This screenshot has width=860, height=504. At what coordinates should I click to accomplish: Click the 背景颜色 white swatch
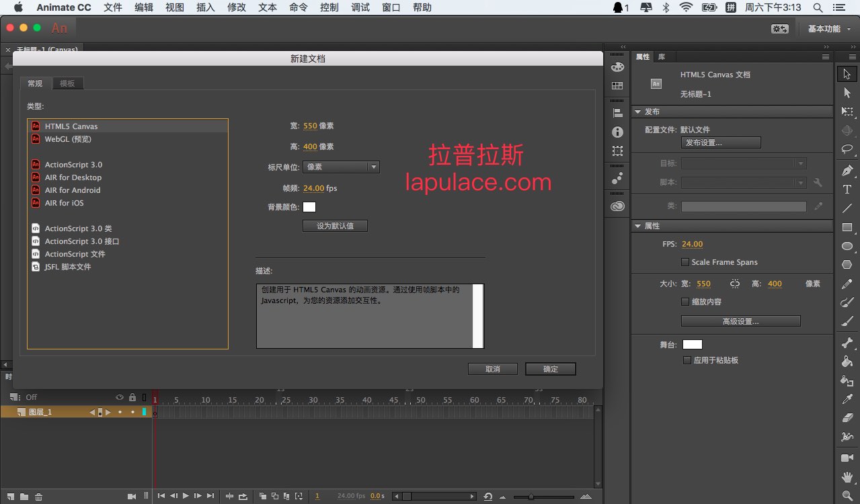[309, 207]
